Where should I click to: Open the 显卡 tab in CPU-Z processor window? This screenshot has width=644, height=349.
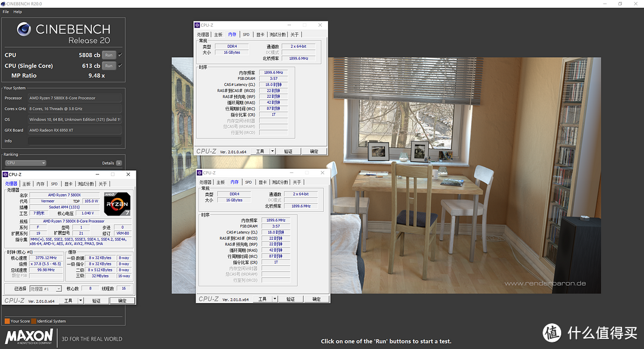(x=68, y=184)
